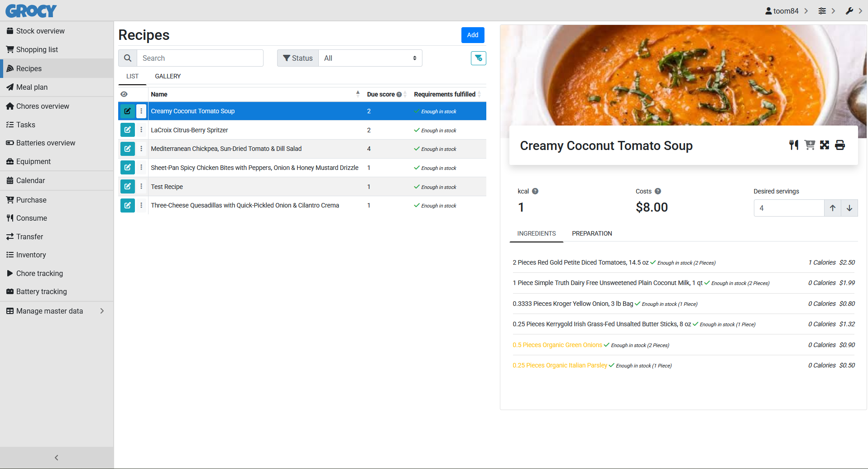Increase desired servings with up arrow
The height and width of the screenshot is (469, 868).
pos(833,208)
